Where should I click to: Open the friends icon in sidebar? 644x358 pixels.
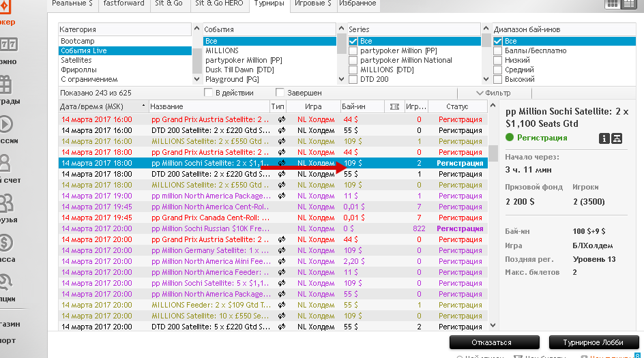[x=7, y=203]
